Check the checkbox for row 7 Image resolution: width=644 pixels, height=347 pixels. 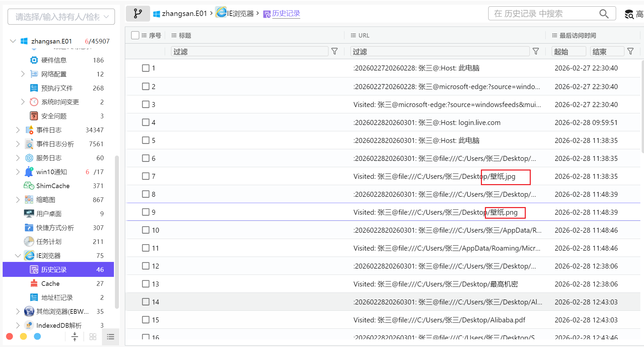(145, 176)
